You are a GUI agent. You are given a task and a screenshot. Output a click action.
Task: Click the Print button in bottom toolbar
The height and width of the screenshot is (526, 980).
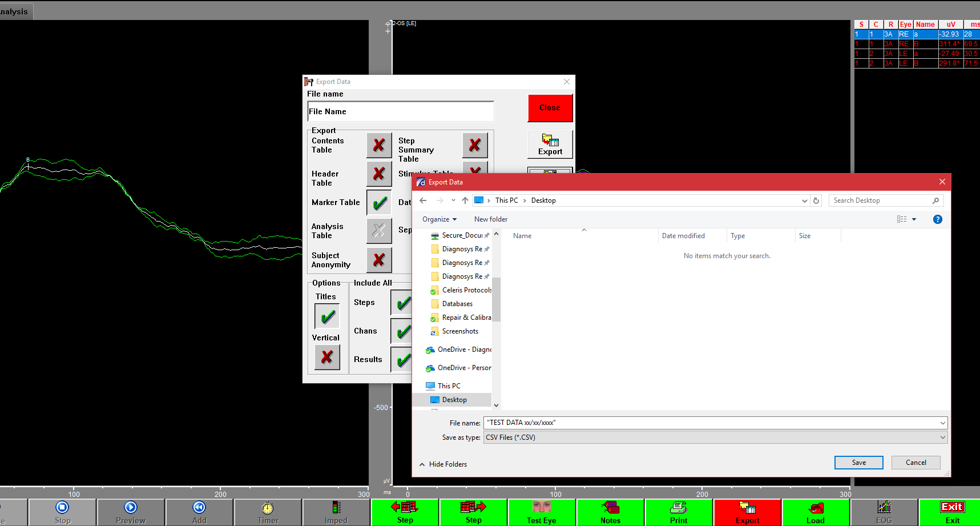pos(679,512)
